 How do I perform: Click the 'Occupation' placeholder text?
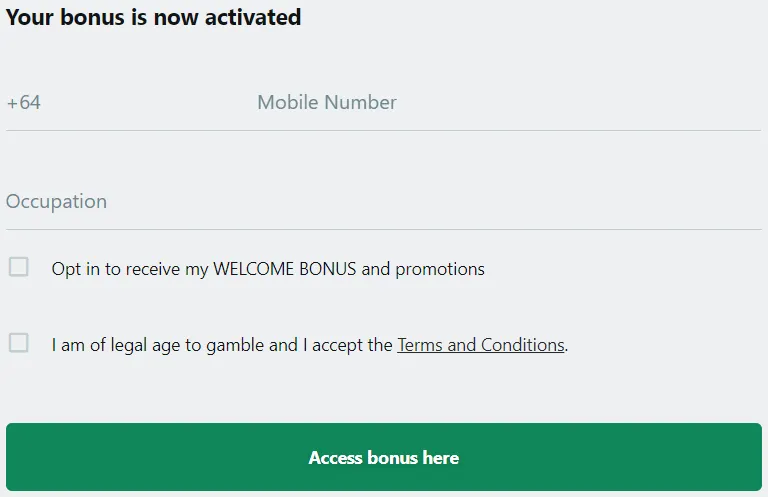(x=56, y=201)
